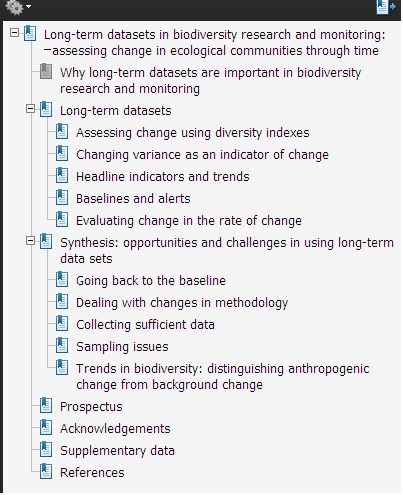The image size is (403, 495).
Task: Click the bookmark icon beside Going back to the baseline
Action: [x=62, y=279]
